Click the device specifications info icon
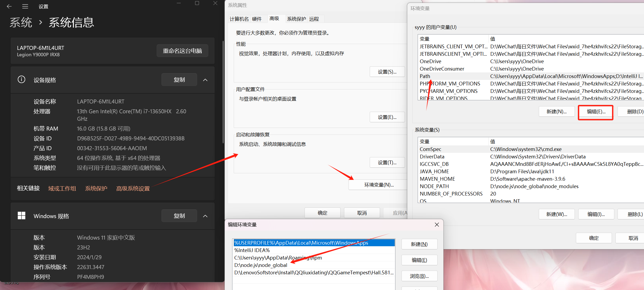This screenshot has width=644, height=290. click(x=21, y=79)
